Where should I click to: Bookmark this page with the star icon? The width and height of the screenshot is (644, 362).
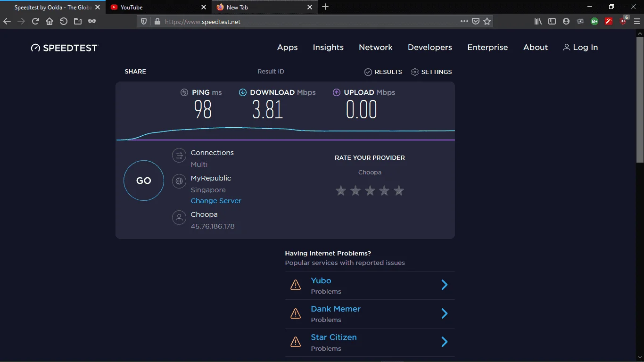click(487, 21)
